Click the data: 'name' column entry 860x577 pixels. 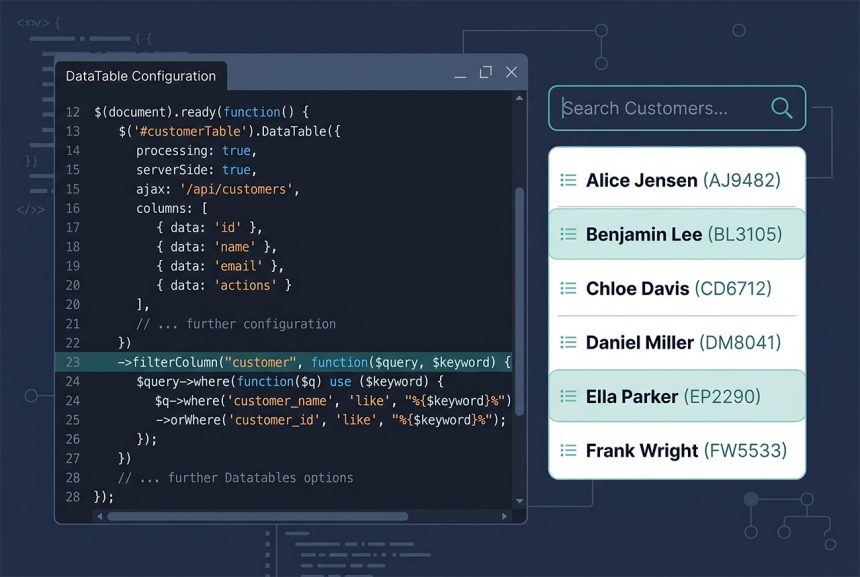(217, 247)
